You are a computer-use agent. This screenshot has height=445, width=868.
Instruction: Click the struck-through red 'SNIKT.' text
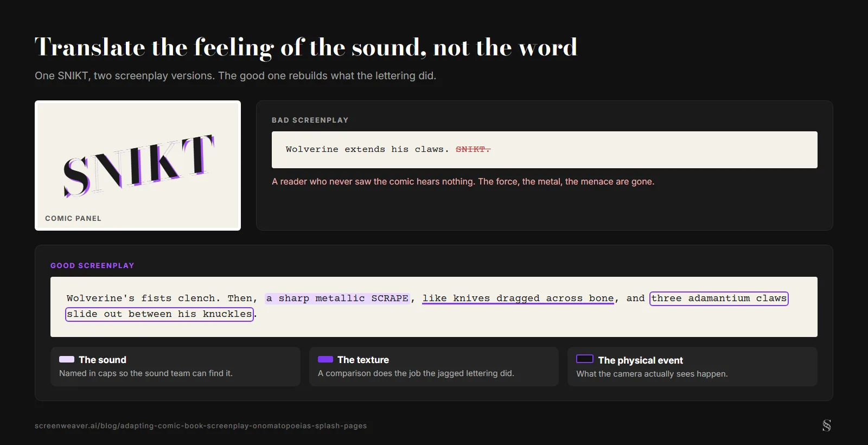[473, 149]
